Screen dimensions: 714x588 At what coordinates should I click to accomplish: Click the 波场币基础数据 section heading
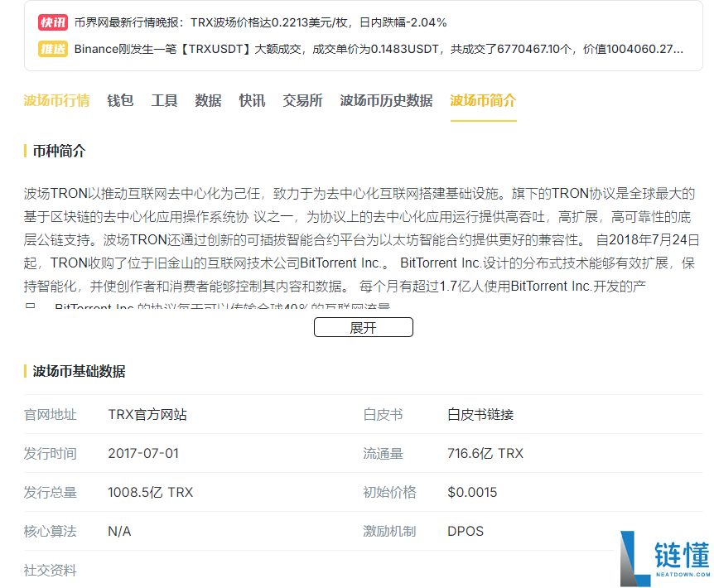80,371
